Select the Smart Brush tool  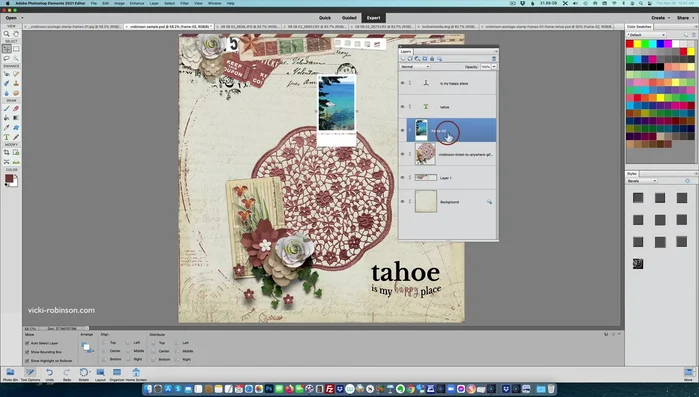click(x=6, y=83)
